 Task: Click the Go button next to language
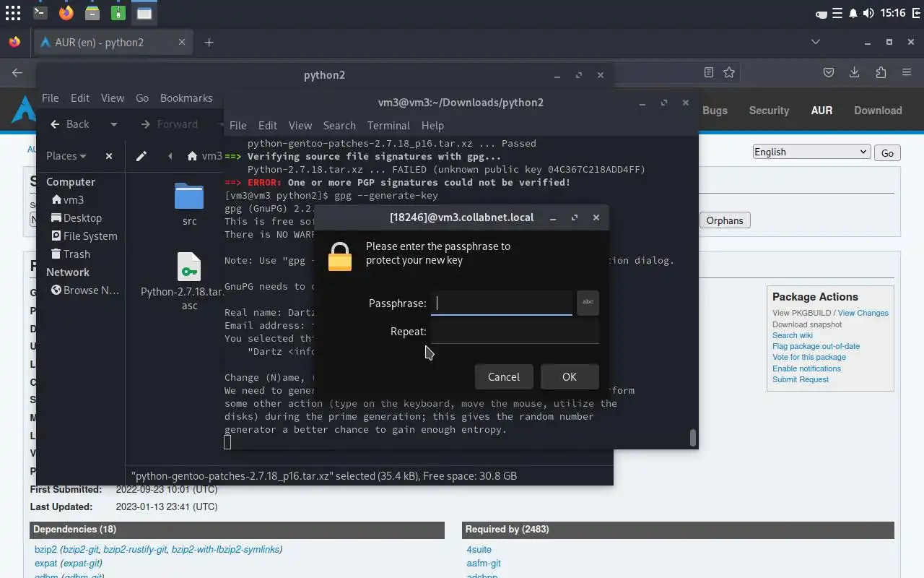click(x=887, y=152)
